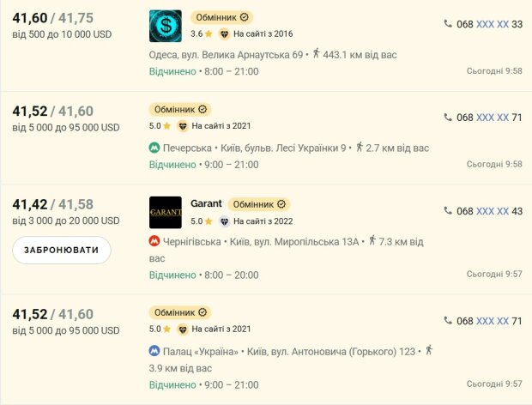Viewport: 532px width, 405px height.
Task: Click grey diamond badge next to На сайті з 2022
Action: click(224, 221)
